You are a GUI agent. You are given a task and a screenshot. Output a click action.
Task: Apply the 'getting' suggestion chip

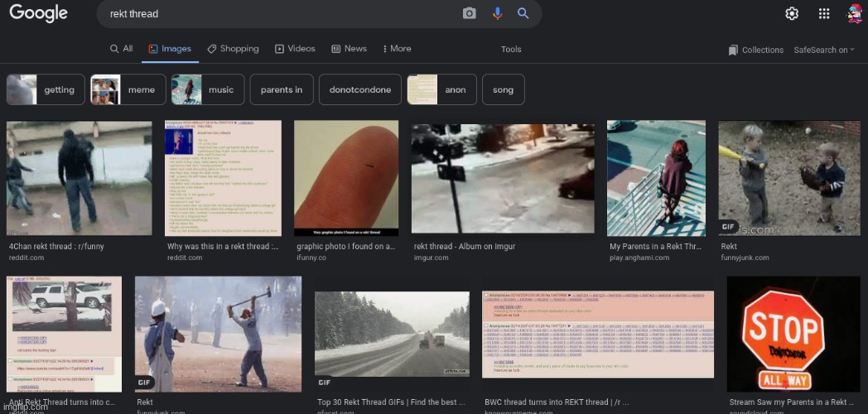pos(46,89)
